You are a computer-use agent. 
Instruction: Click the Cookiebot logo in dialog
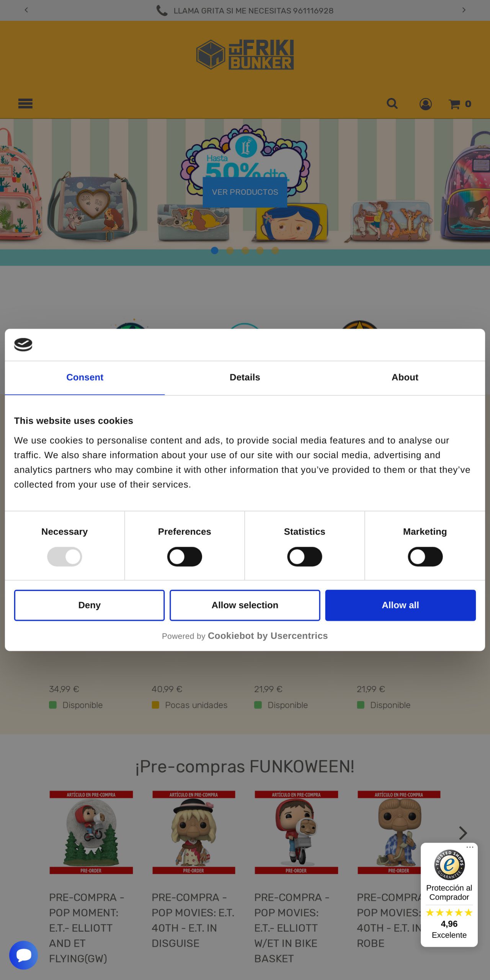(x=23, y=345)
